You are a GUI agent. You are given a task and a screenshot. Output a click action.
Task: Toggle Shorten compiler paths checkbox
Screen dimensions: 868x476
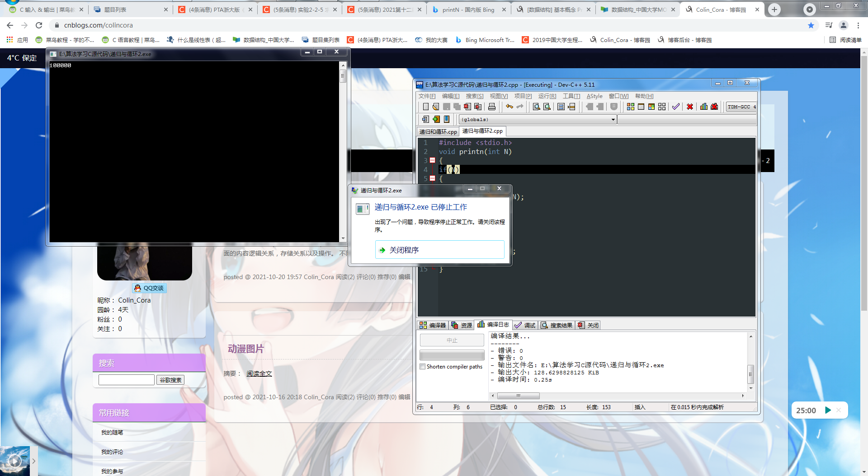[423, 367]
